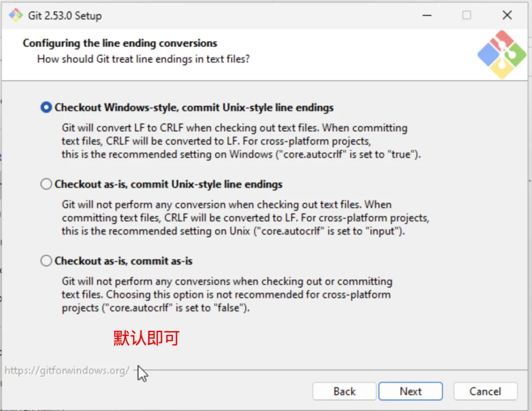Close the Git 2.53.0 Setup dialog
532x411 pixels.
pyautogui.click(x=507, y=15)
